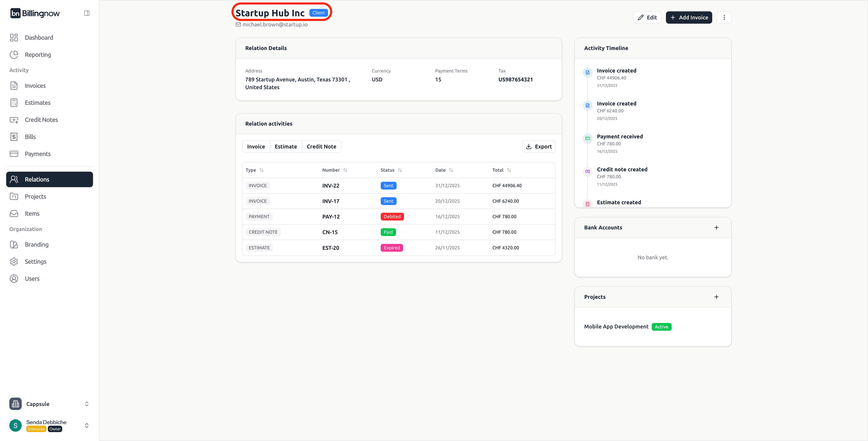Sort activities by Total column
868x441 pixels.
point(509,170)
